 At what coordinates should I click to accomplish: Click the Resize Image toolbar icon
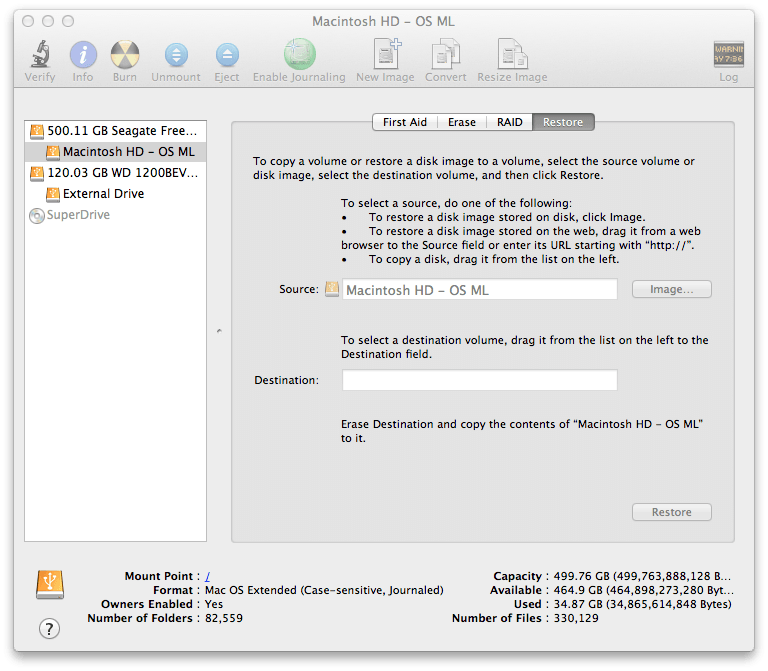click(x=511, y=55)
